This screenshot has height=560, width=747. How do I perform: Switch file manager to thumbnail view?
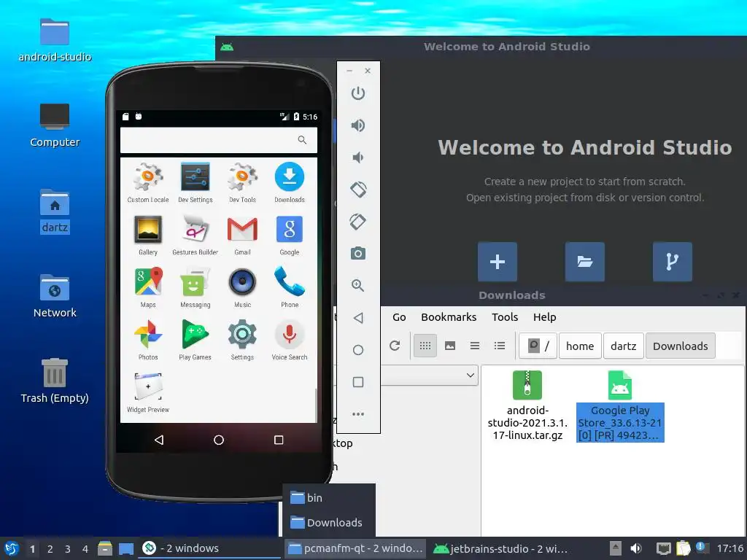449,346
